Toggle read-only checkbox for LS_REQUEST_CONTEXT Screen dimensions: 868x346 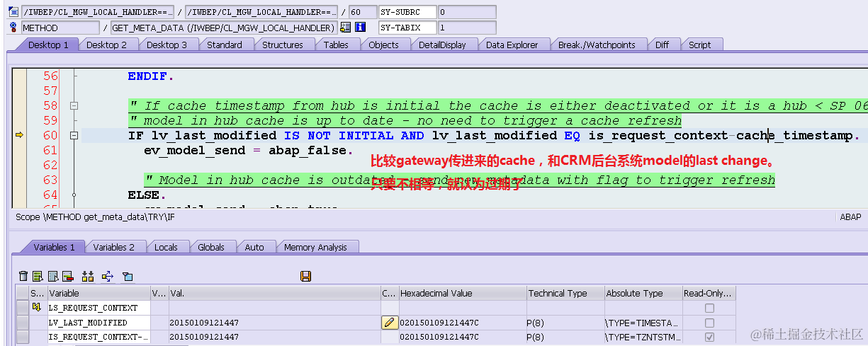pyautogui.click(x=709, y=308)
